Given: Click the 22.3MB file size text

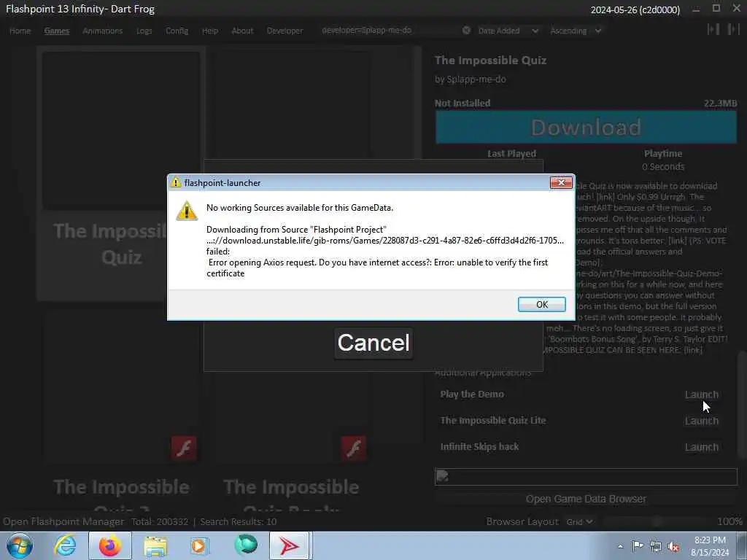Looking at the screenshot, I should pos(720,103).
